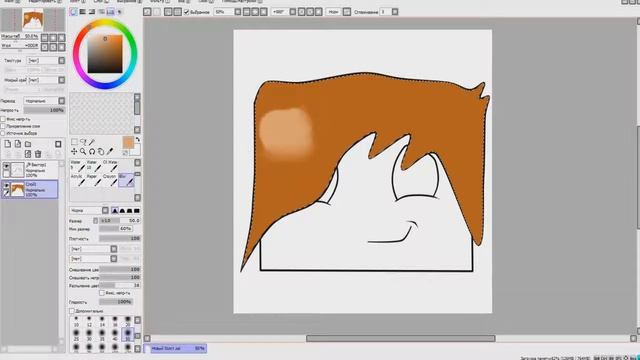Select the Rotate view tool
The width and height of the screenshot is (640, 360).
coord(92,151)
